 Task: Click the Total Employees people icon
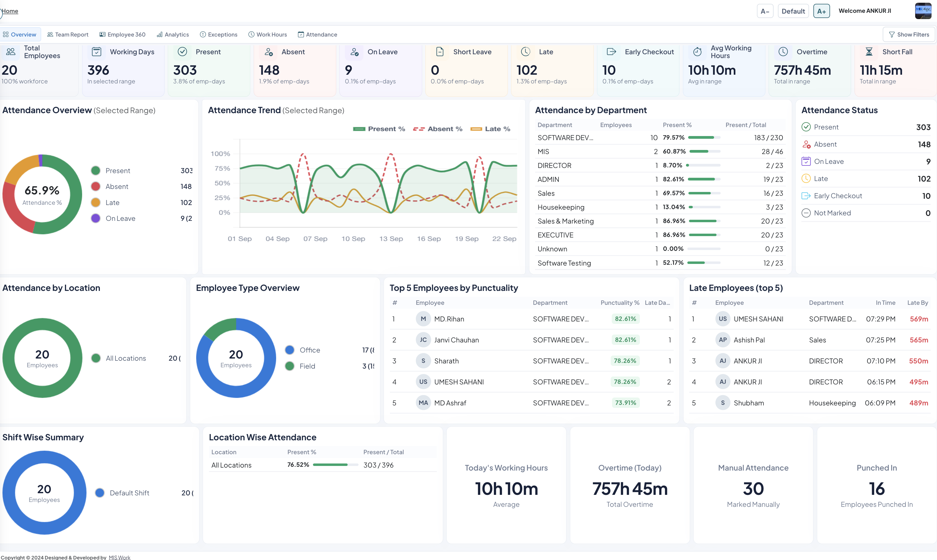tap(11, 52)
